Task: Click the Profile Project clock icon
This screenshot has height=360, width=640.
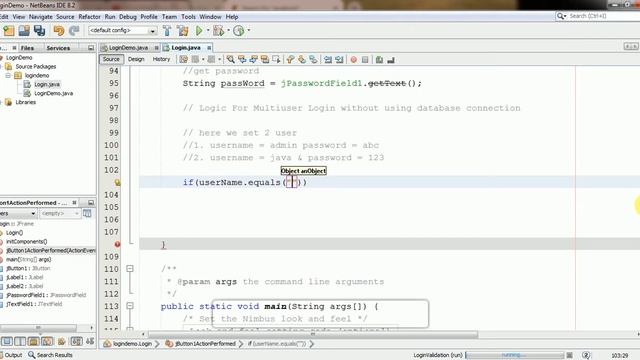Action: point(239,31)
